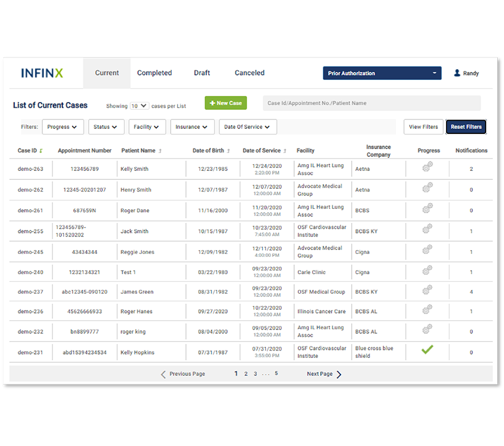Sort by Date of Service arrow icon
Viewport: 504px width, 446px height.
point(285,151)
